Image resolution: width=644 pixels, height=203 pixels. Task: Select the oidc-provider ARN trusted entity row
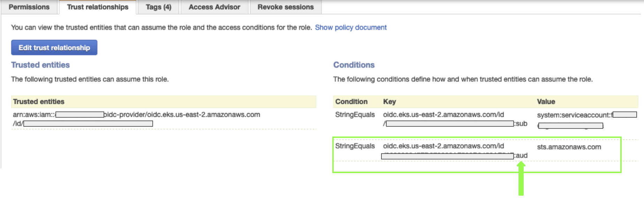tap(136, 115)
